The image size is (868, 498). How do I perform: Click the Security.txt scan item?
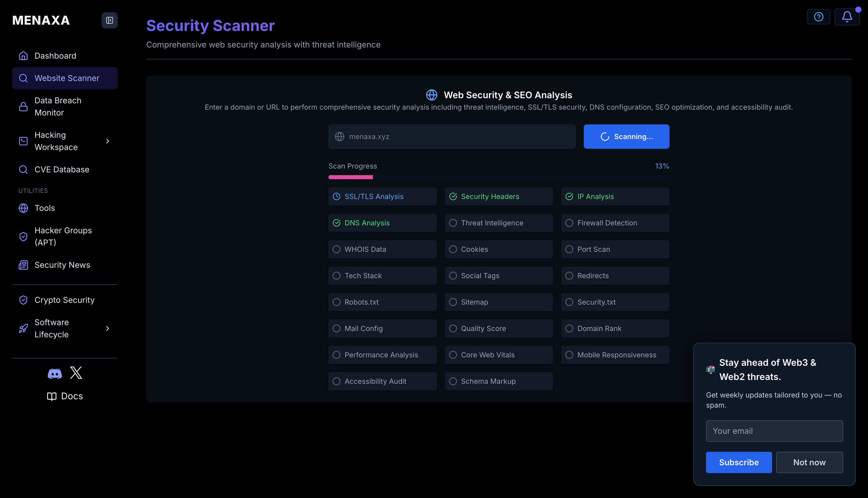pyautogui.click(x=615, y=302)
